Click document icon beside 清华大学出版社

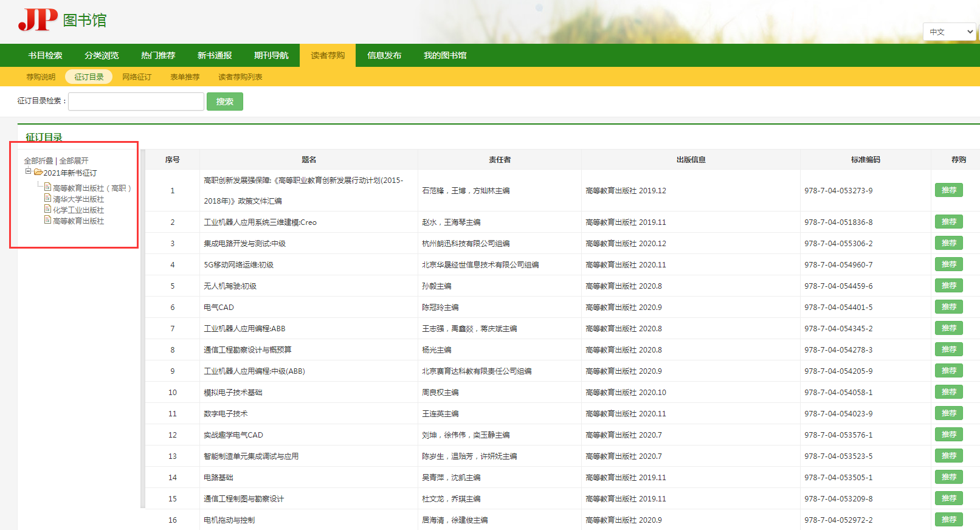tap(47, 198)
